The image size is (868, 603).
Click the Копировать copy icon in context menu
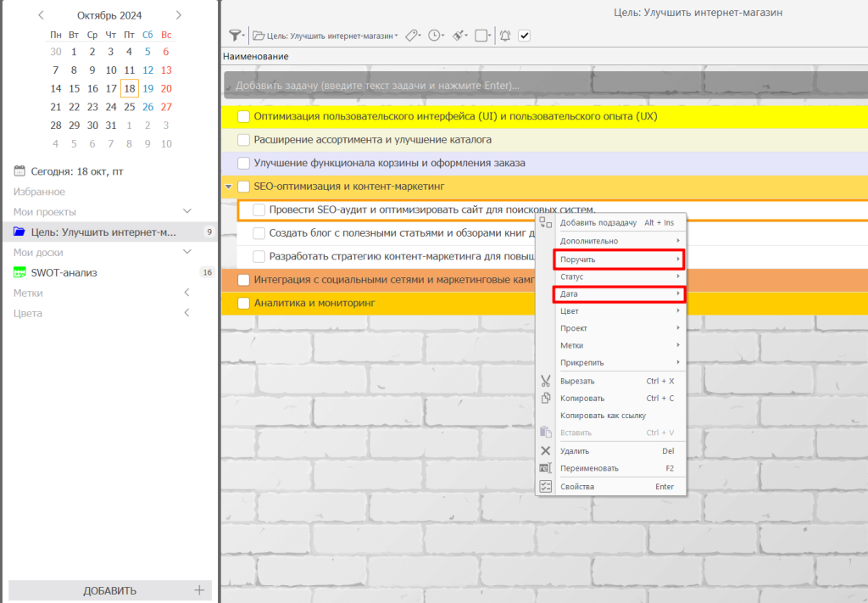point(545,398)
